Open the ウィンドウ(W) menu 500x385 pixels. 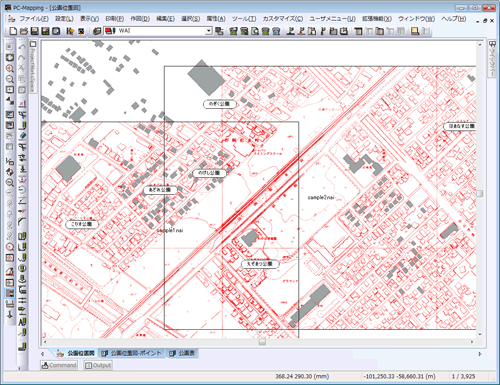click(417, 19)
